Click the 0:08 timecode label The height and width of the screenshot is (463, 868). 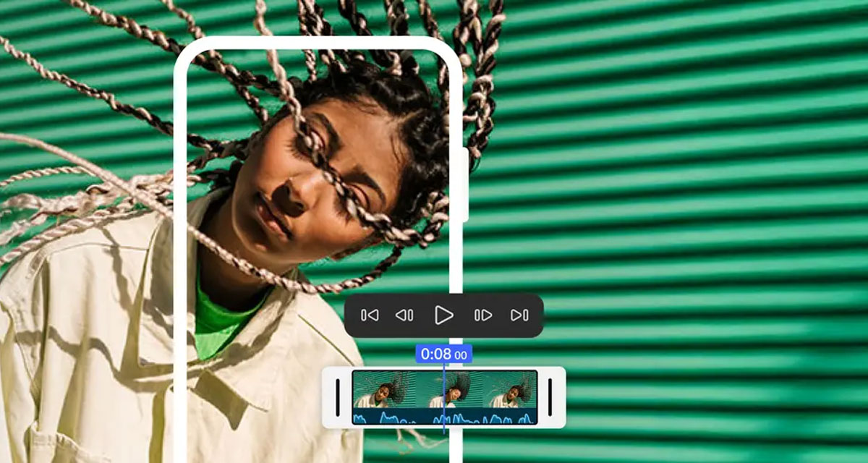coord(436,354)
